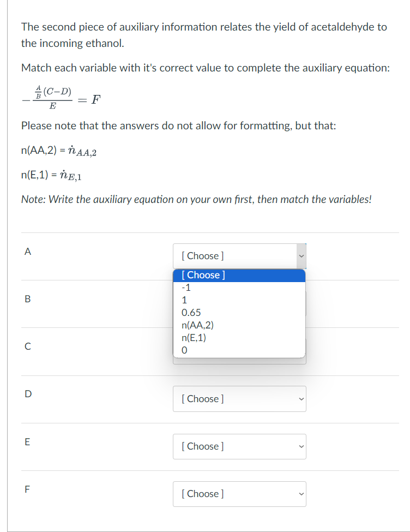Click the variable label "C"
The height and width of the screenshot is (532, 410).
point(27,346)
